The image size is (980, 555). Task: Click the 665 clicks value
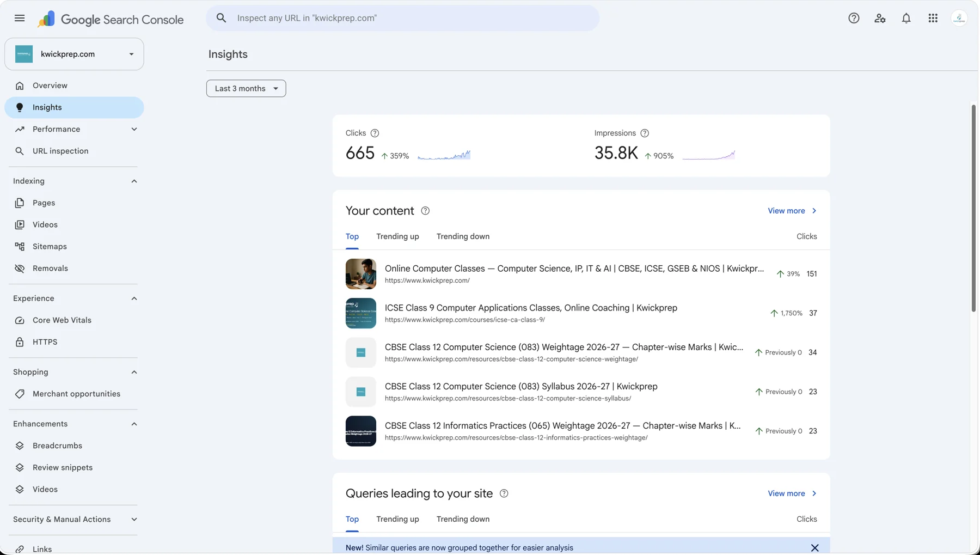coord(360,153)
